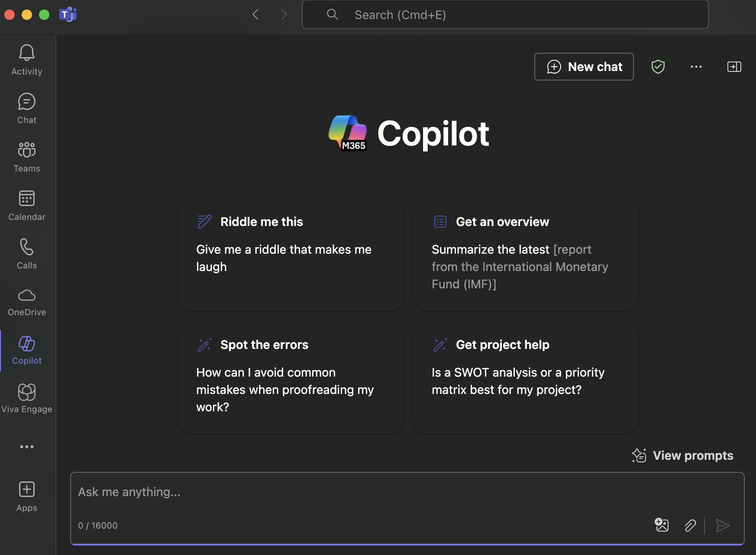
Task: Open the Calendar in the sidebar
Action: 27,206
